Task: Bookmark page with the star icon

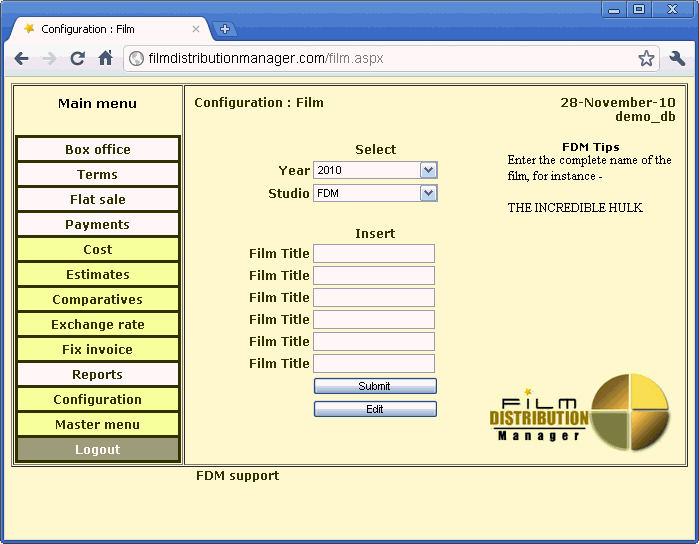Action: pyautogui.click(x=646, y=59)
